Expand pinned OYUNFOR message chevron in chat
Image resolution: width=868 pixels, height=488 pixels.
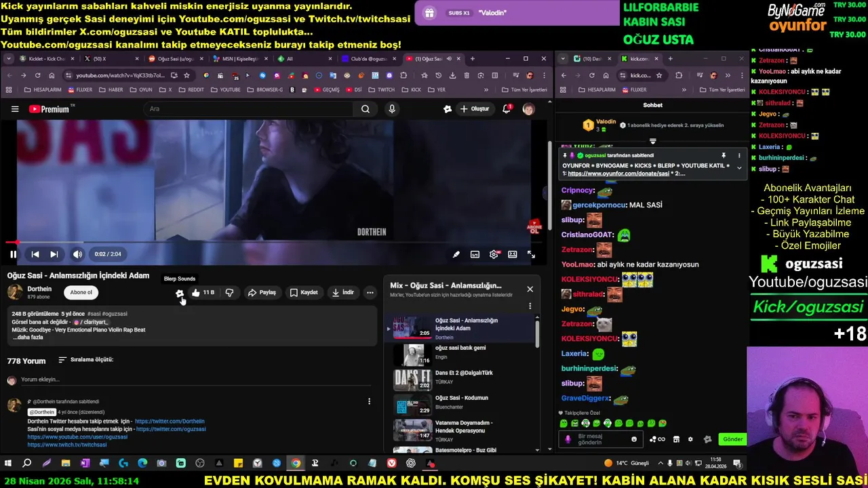coord(739,167)
